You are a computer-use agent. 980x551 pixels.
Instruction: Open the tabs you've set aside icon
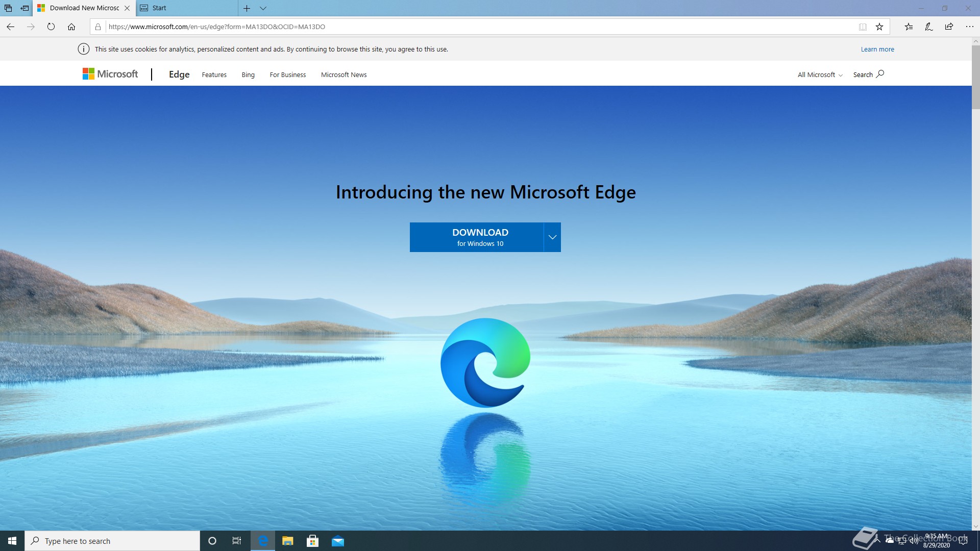point(8,8)
